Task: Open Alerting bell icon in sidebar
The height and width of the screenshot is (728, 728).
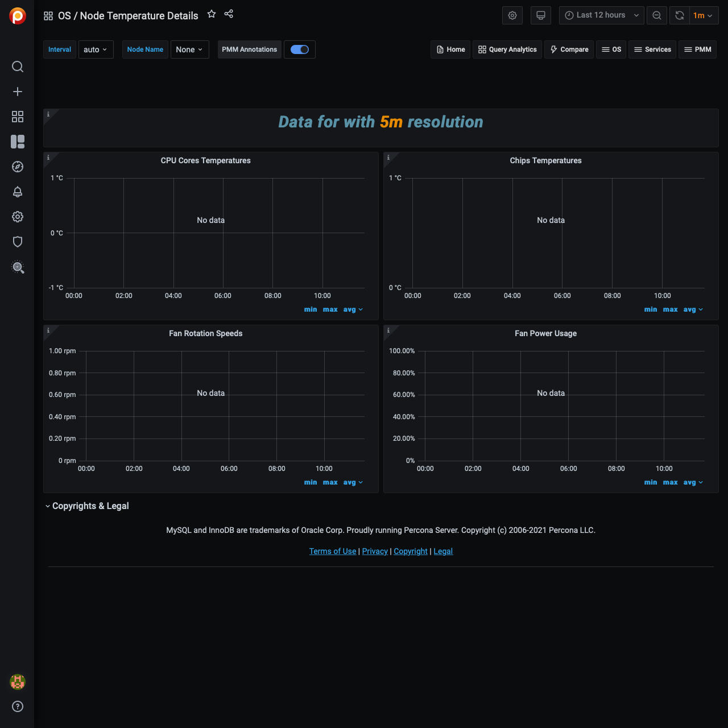Action: click(18, 192)
